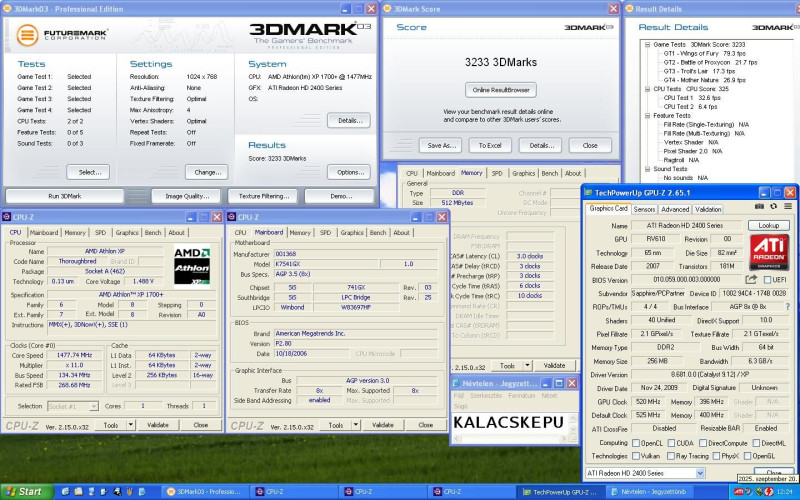Open the GPU selection dropdown in GPU-Z
The width and height of the screenshot is (800, 500).
(700, 473)
